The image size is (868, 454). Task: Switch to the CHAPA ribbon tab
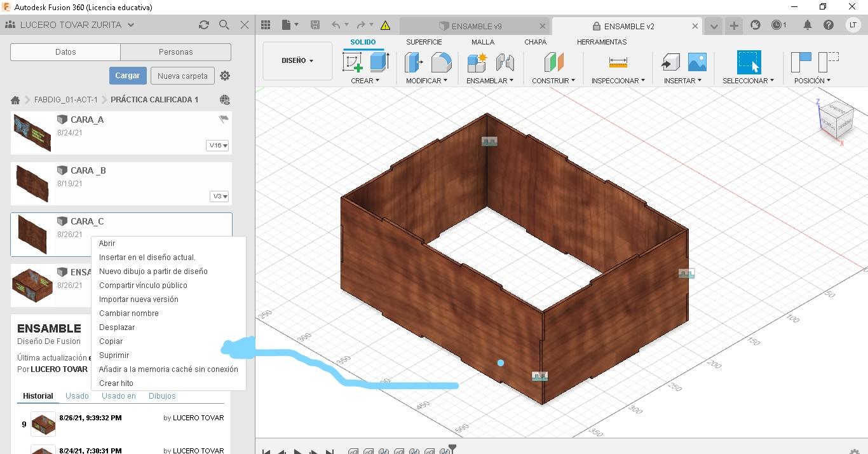point(535,42)
